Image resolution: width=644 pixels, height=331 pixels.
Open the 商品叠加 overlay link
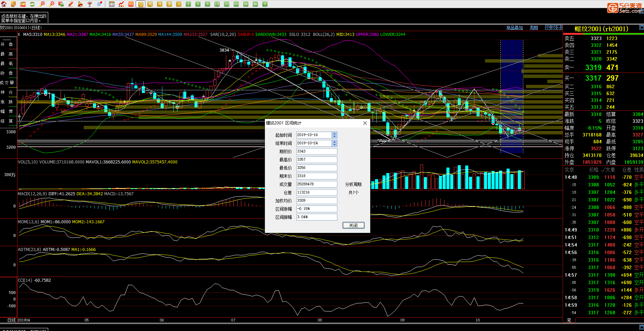tap(514, 28)
